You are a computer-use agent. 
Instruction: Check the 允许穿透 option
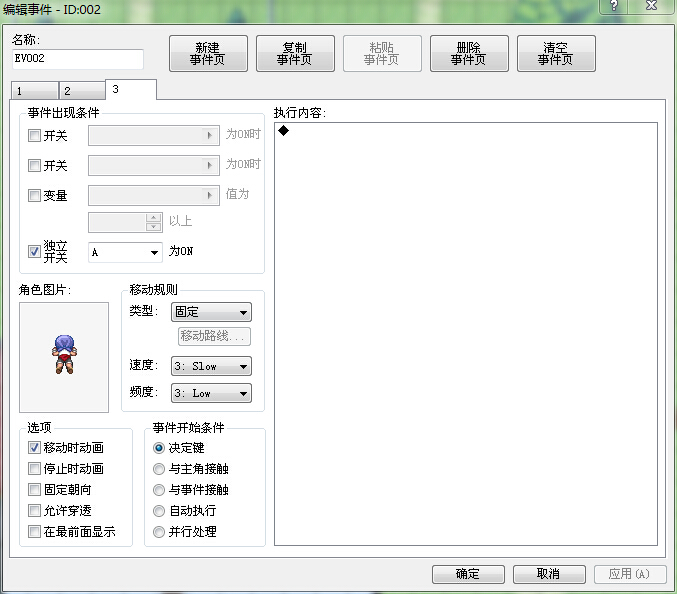pyautogui.click(x=34, y=511)
